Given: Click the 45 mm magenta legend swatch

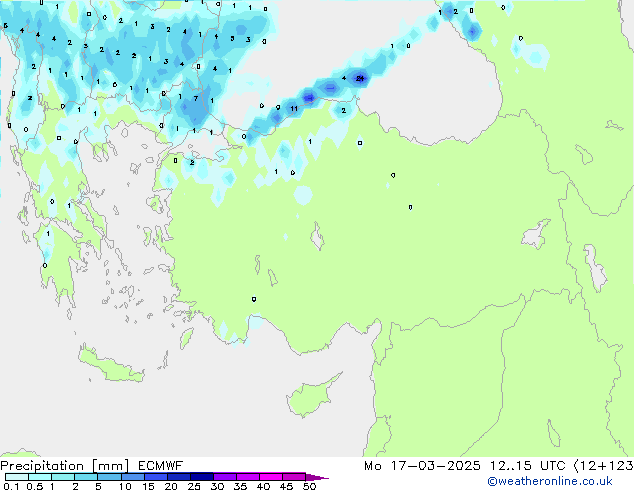Looking at the screenshot, I should point(293,477).
